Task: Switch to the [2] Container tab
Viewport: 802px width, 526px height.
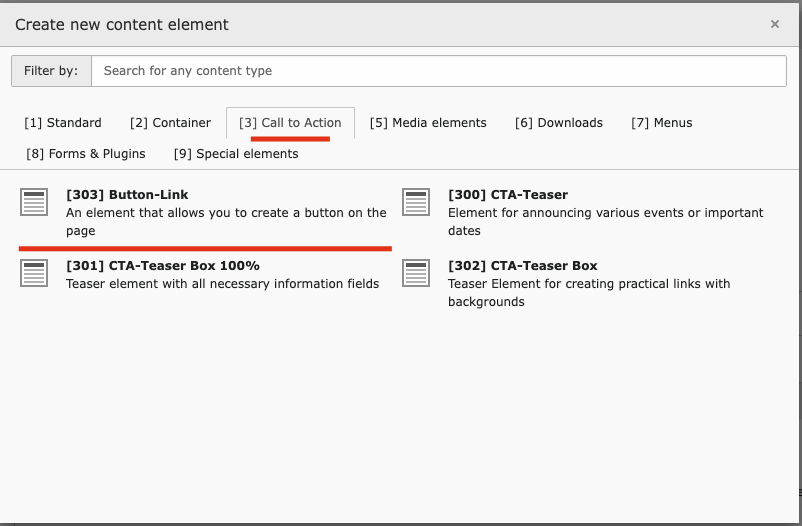Action: coord(170,123)
